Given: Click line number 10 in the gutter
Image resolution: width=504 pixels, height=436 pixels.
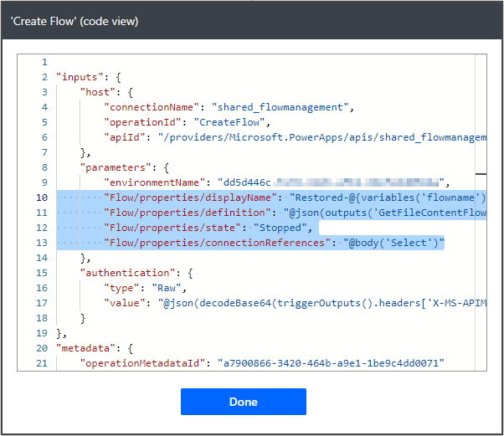Looking at the screenshot, I should click(x=42, y=197).
